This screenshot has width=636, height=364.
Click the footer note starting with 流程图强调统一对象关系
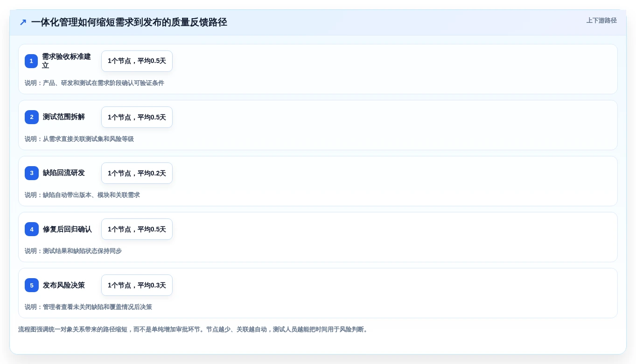pyautogui.click(x=194, y=329)
